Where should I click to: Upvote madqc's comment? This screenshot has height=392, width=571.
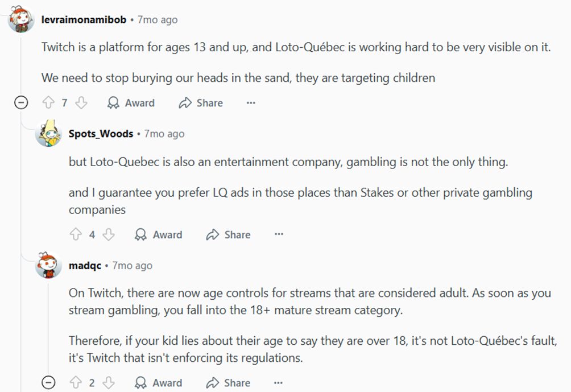[75, 383]
